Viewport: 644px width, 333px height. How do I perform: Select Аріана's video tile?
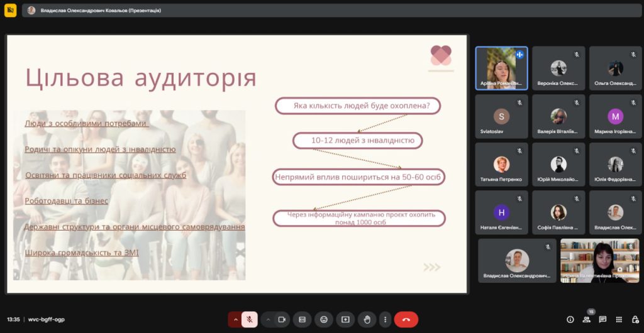tap(501, 68)
